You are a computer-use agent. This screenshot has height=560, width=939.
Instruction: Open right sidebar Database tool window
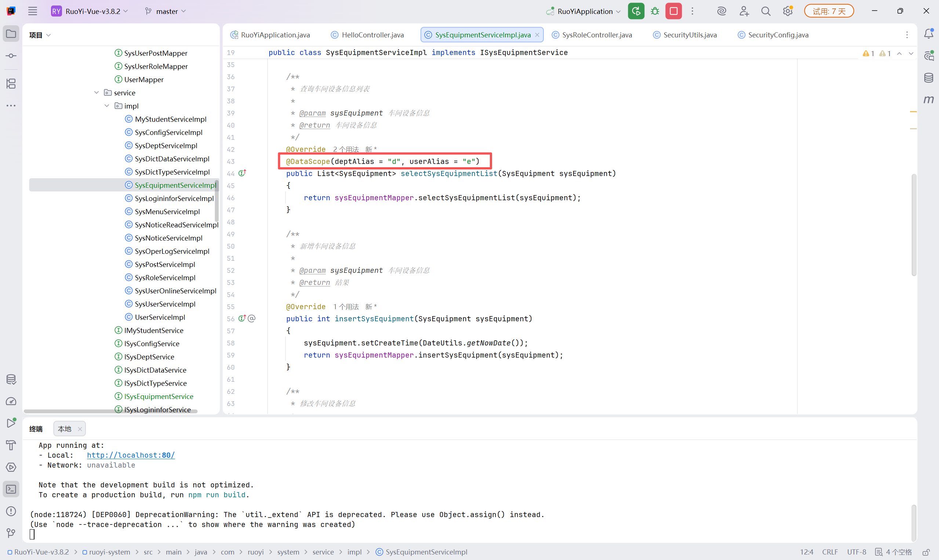click(x=928, y=78)
